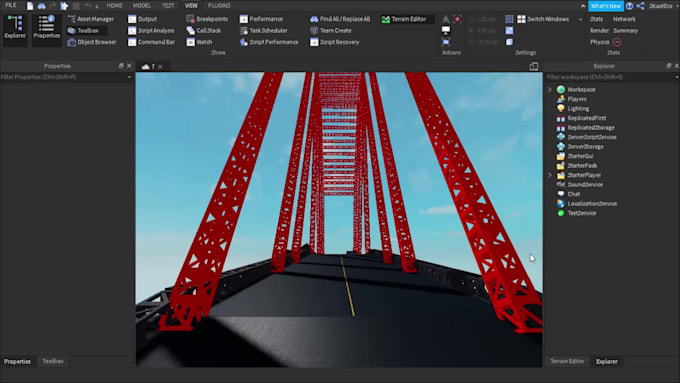Open the Object Browser

point(92,42)
